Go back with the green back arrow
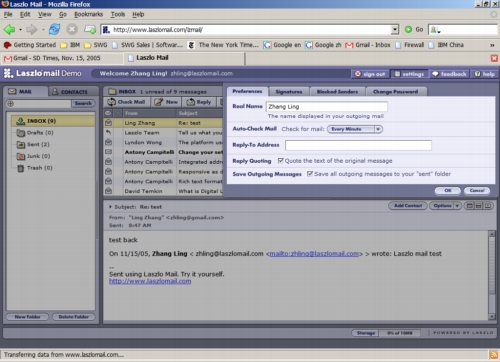 (x=9, y=30)
